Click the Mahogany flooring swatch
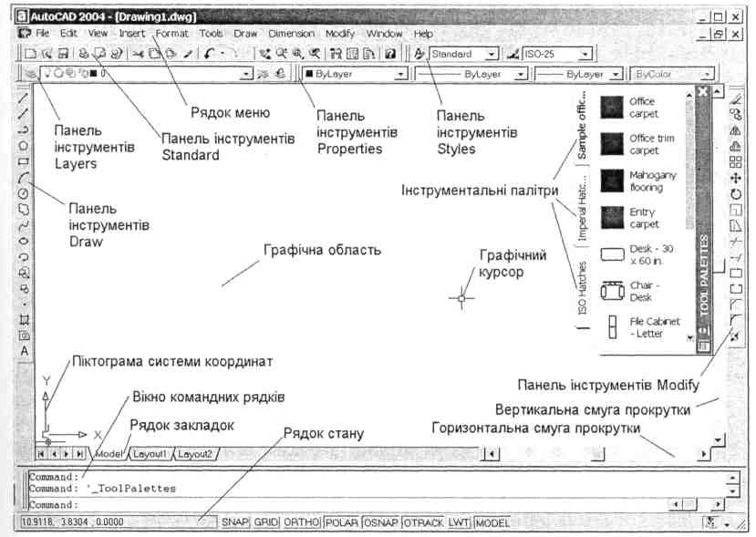 pyautogui.click(x=612, y=181)
